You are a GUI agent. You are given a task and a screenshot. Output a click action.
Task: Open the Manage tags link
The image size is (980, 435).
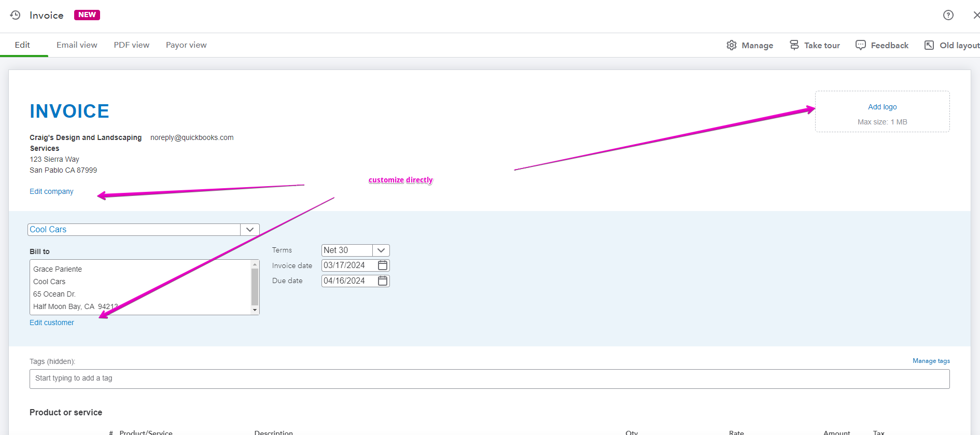click(931, 361)
